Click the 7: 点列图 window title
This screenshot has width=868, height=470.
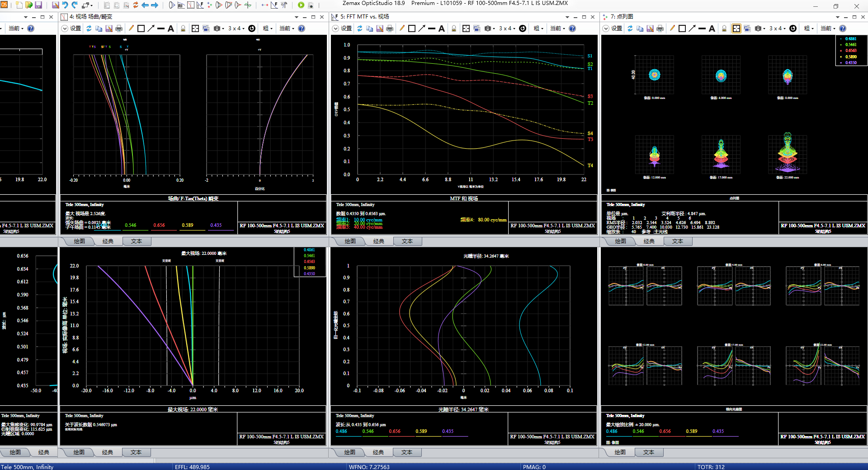pyautogui.click(x=622, y=17)
